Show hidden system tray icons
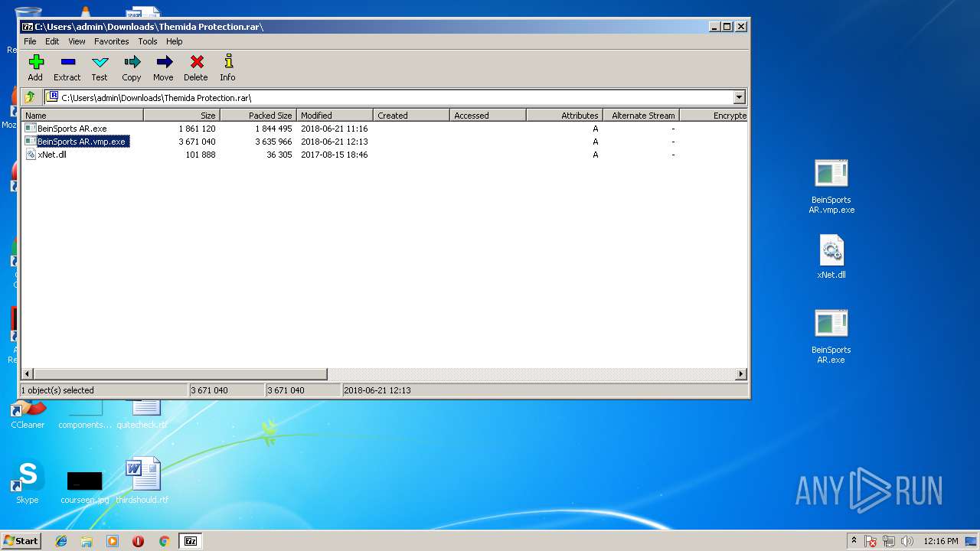Viewport: 980px width, 551px height. tap(854, 541)
